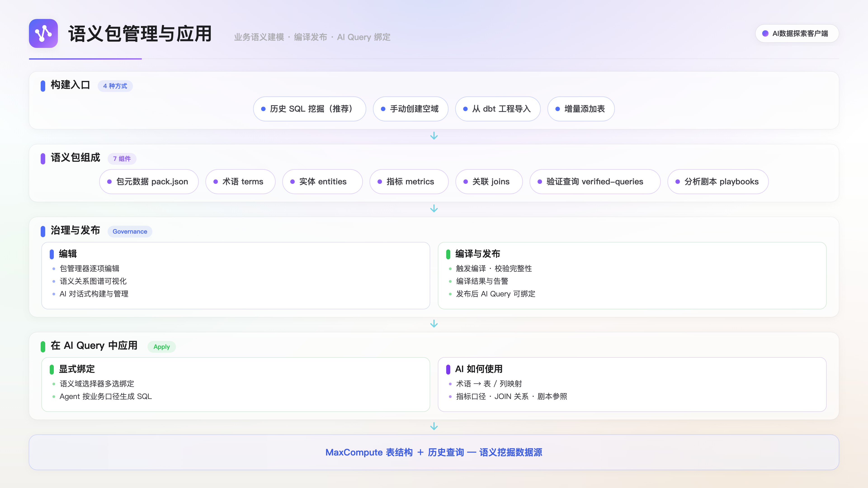
Task: Click the purple semantic graph logo icon
Action: tap(43, 33)
